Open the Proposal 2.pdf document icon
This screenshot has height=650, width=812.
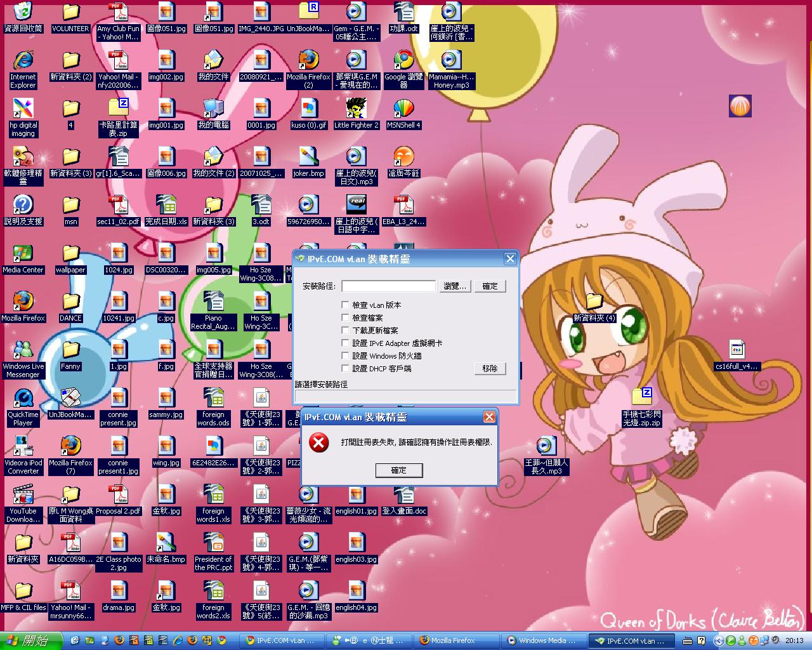(118, 500)
